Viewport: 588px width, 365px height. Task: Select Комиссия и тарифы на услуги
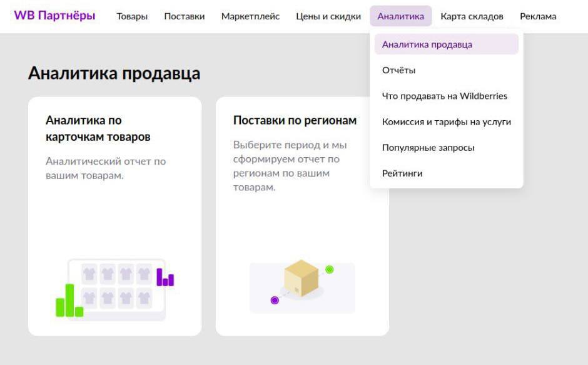446,121
